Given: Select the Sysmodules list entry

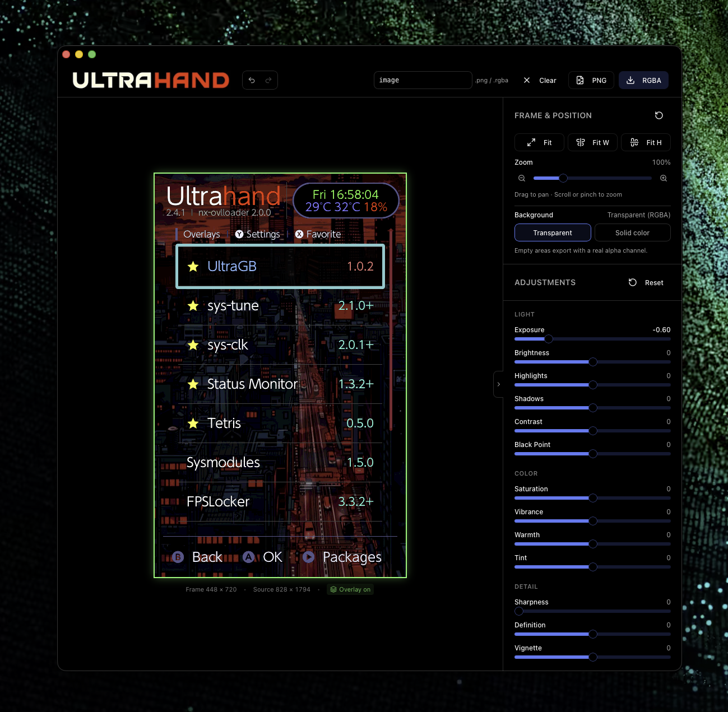Looking at the screenshot, I should pos(280,463).
